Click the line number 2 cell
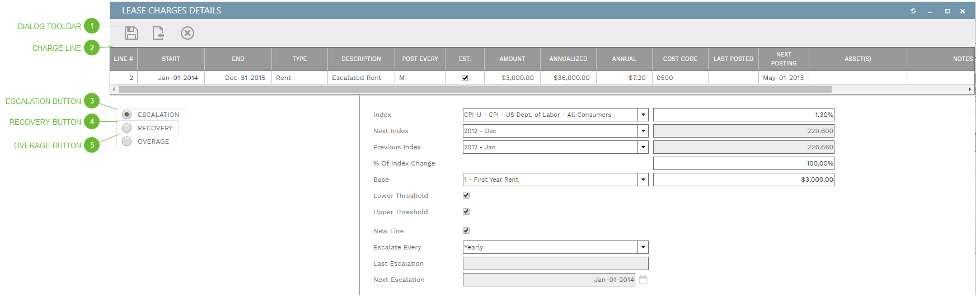980x297 pixels. pyautogui.click(x=123, y=78)
